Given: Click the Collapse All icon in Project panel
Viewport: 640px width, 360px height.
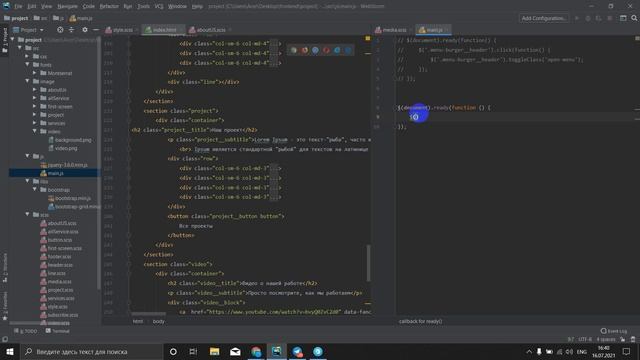Looking at the screenshot, I should pos(71,30).
